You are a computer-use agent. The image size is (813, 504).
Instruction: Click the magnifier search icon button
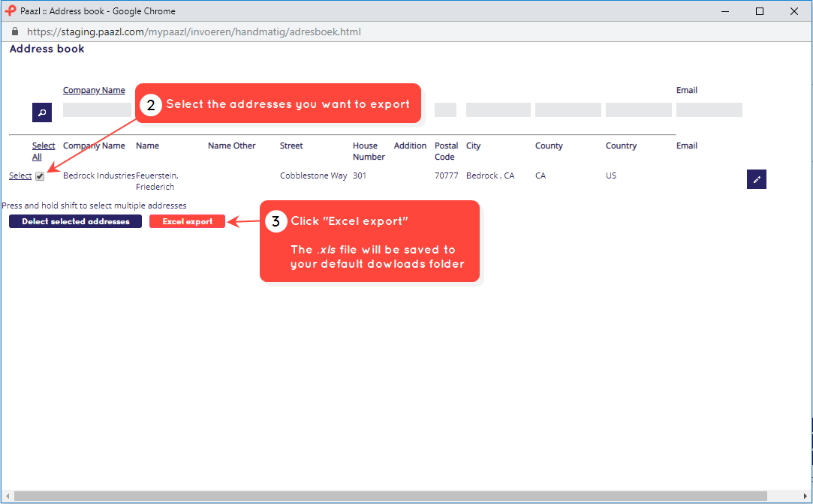point(42,112)
